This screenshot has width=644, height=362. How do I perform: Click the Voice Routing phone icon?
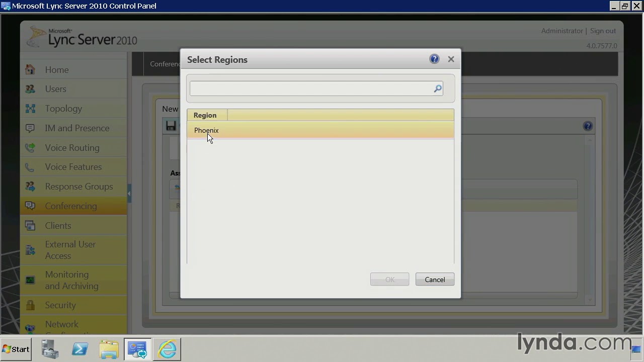(x=30, y=148)
